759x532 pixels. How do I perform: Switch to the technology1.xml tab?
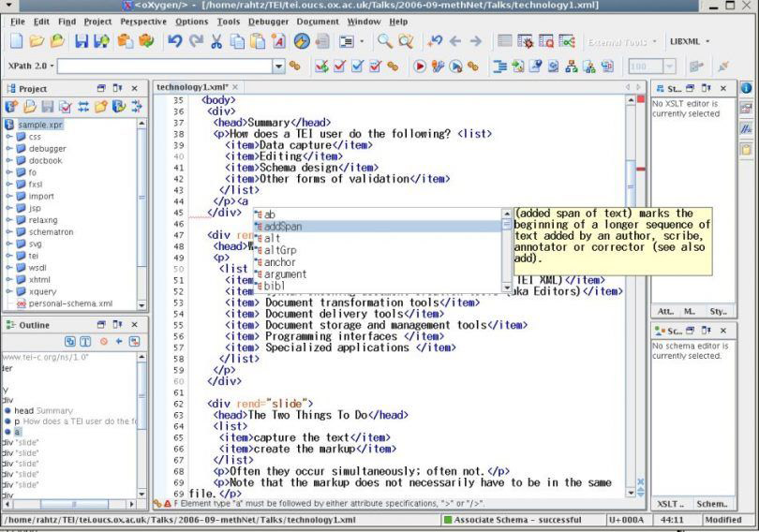[193, 87]
